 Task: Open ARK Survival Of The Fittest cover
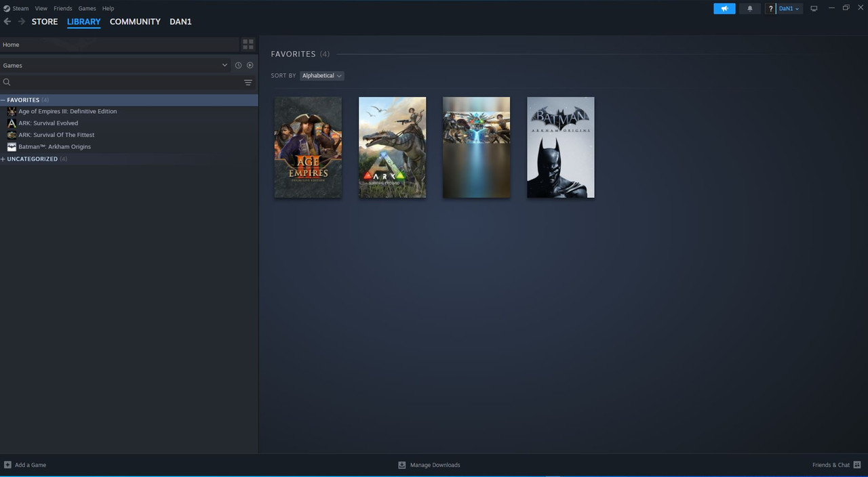click(x=477, y=147)
